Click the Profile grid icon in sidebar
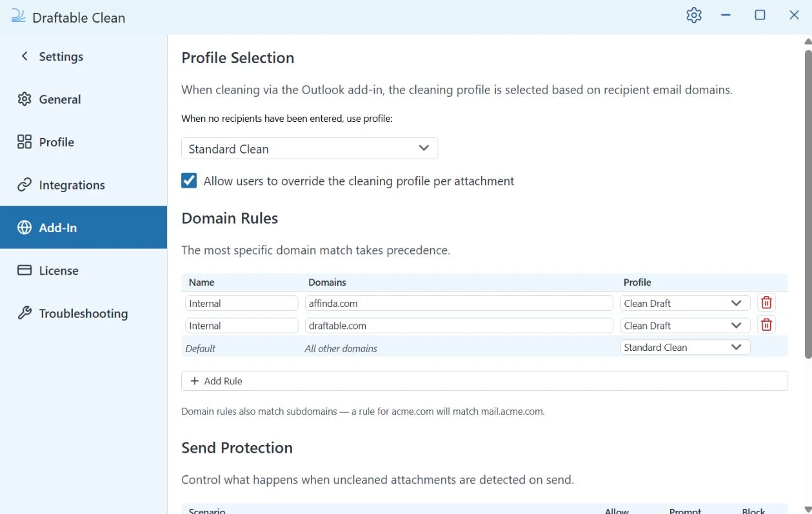Viewport: 812px width, 514px height. pos(25,142)
